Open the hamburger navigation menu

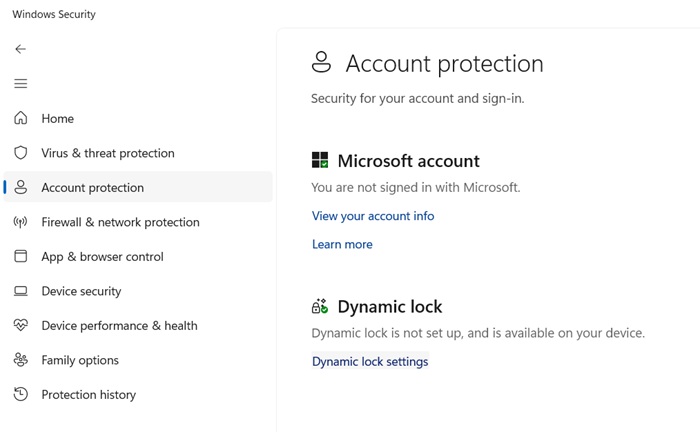click(21, 83)
